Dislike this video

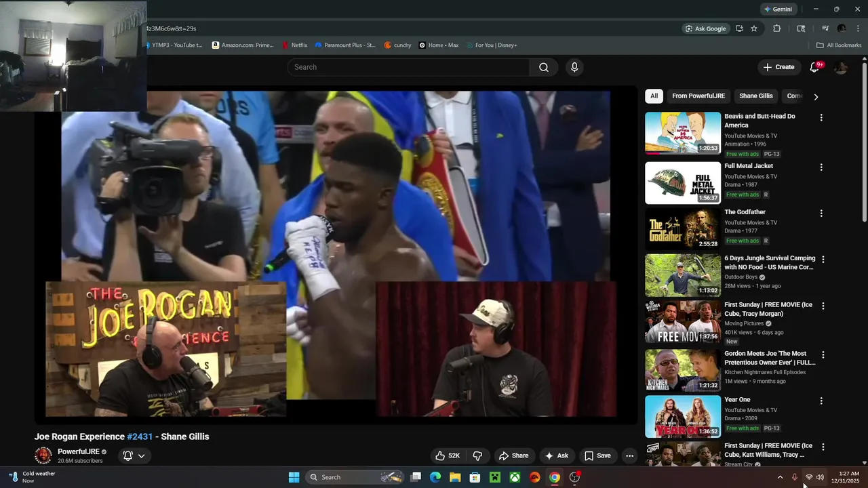point(477,455)
